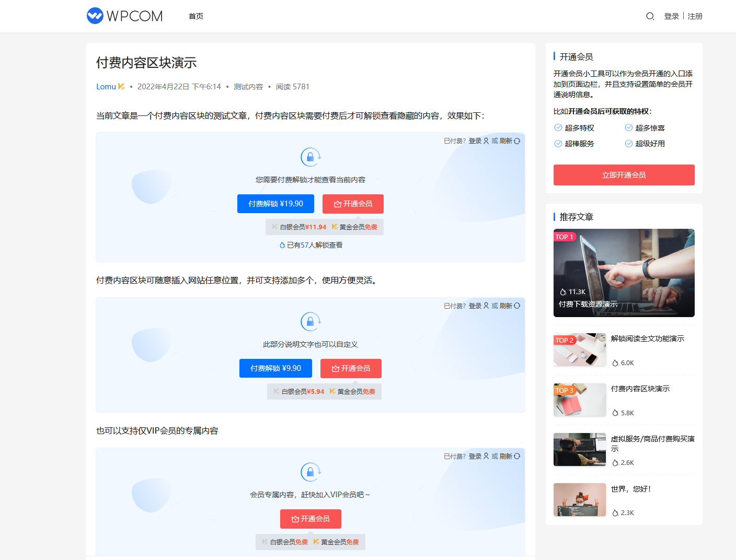Viewport: 736px width, 560px height.
Task: Click the WPCOM logo
Action: coord(124,16)
